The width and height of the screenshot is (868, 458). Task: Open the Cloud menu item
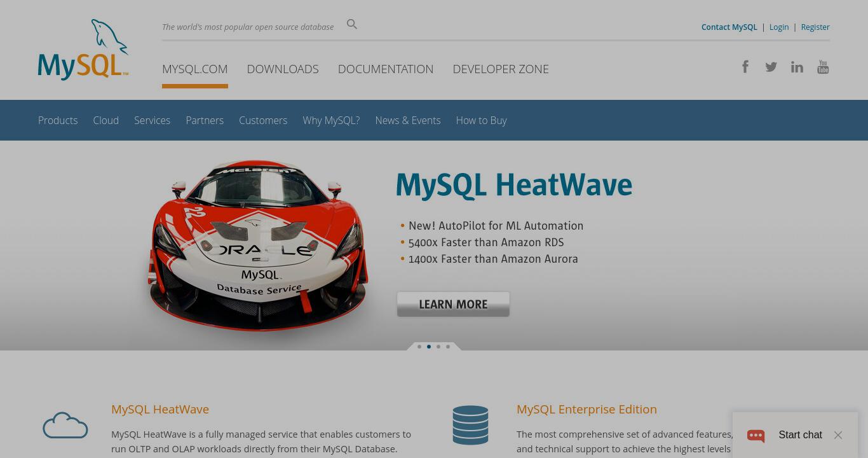(106, 120)
